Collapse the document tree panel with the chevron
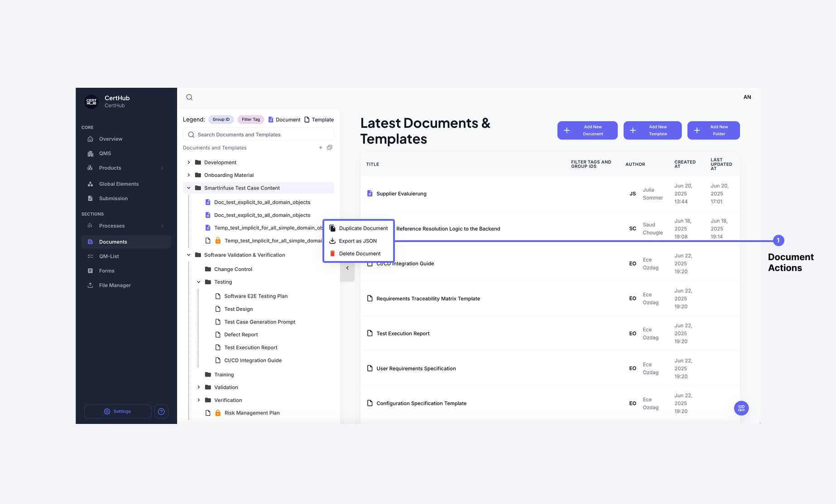Viewport: 836px width, 504px height. click(x=347, y=268)
